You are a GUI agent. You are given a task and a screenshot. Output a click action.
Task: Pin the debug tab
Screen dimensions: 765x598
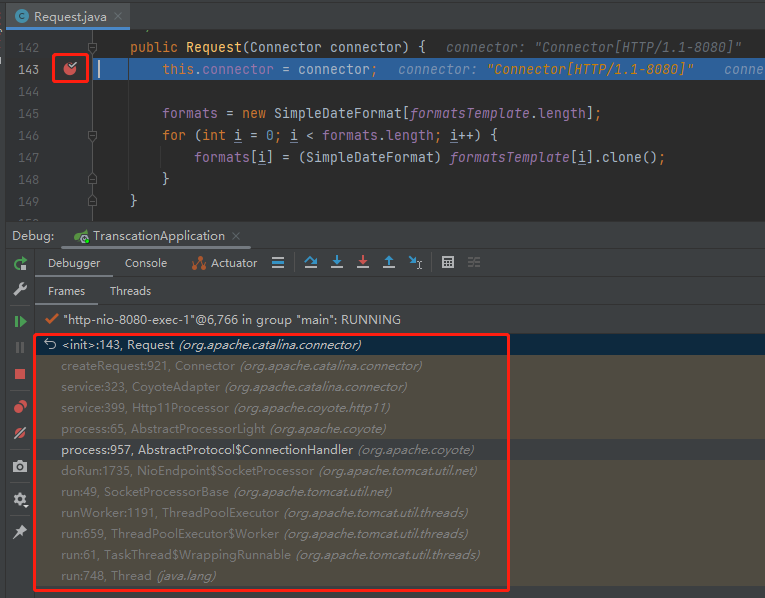(x=20, y=532)
